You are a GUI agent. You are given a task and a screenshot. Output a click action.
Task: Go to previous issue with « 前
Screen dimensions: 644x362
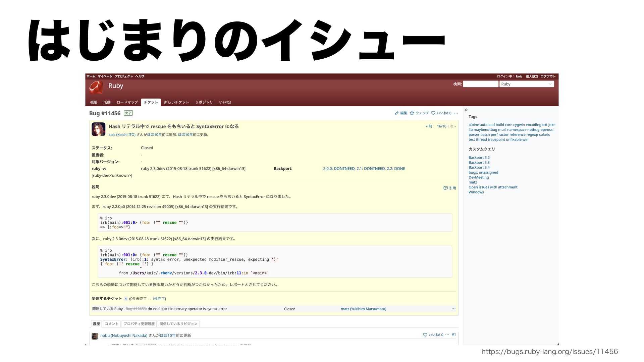(x=429, y=126)
